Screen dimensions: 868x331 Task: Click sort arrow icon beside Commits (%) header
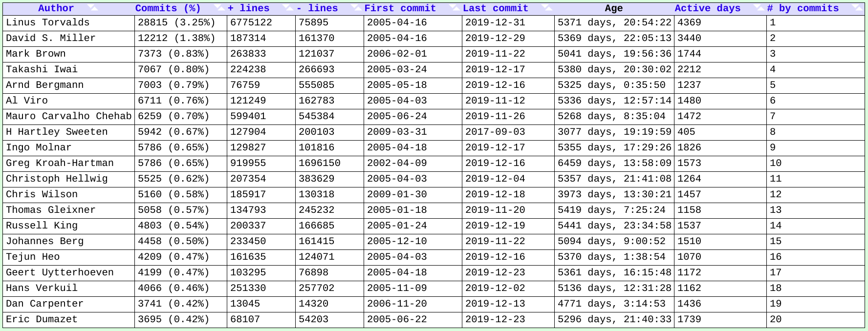(x=218, y=8)
